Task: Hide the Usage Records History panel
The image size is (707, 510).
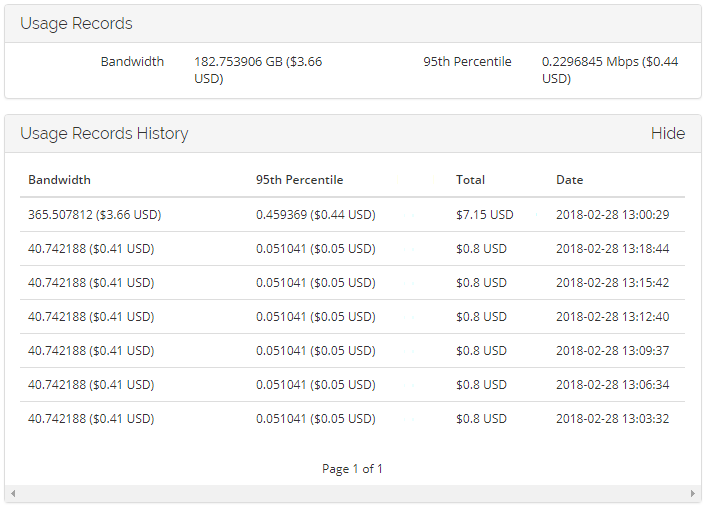Action: [x=667, y=133]
